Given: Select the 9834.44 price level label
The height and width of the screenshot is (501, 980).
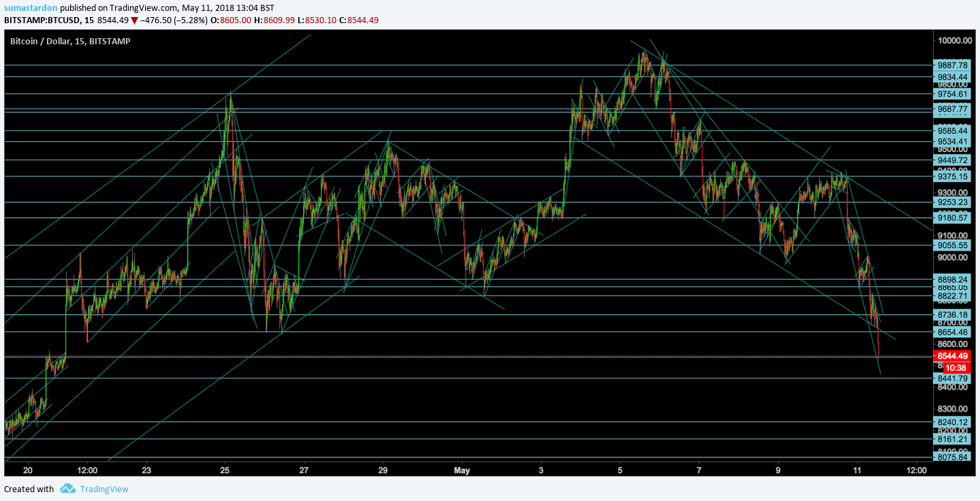Looking at the screenshot, I should 953,77.
